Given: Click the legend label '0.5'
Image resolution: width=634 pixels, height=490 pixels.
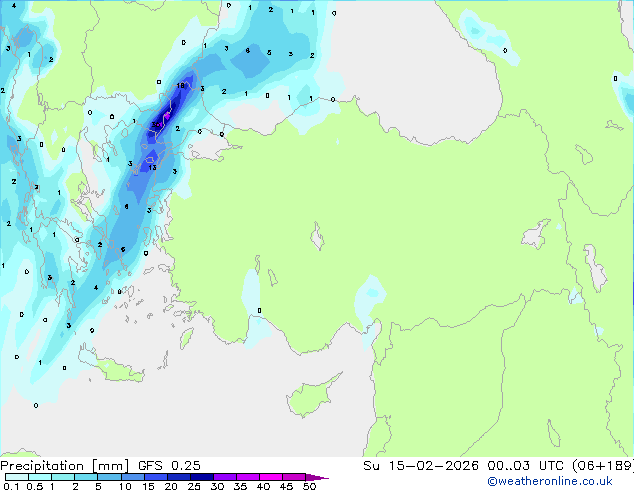Looking at the screenshot, I should pyautogui.click(x=34, y=486).
